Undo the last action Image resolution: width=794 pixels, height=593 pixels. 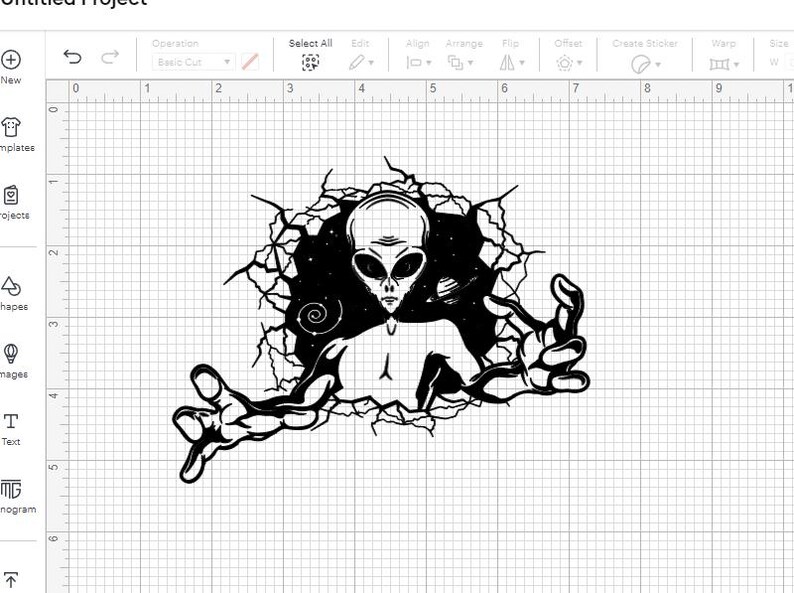72,57
